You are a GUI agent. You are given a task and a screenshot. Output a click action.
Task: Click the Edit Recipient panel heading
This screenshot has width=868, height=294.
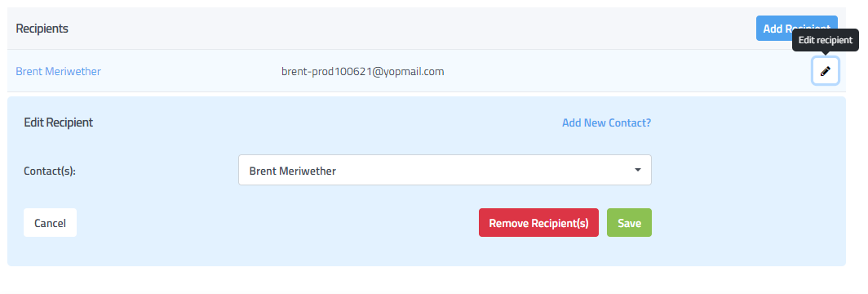pos(58,123)
